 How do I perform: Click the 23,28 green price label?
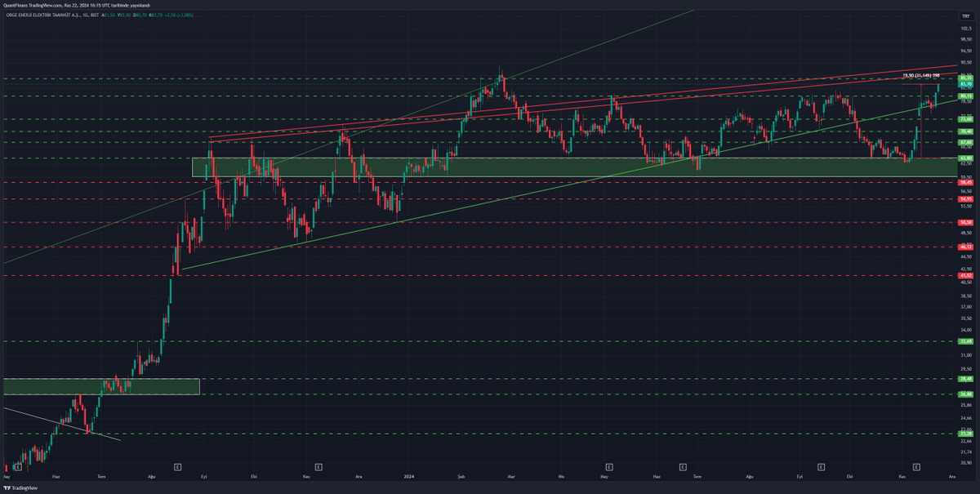tap(966, 434)
